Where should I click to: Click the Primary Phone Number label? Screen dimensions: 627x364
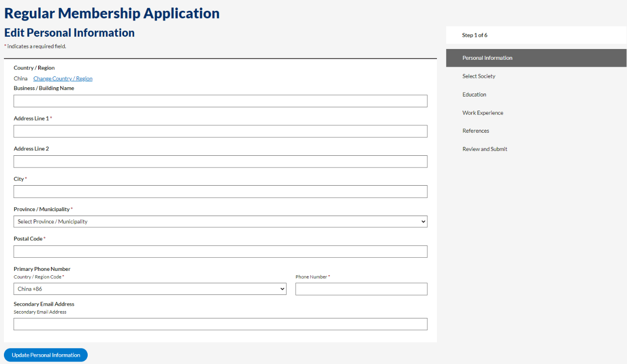tap(42, 269)
